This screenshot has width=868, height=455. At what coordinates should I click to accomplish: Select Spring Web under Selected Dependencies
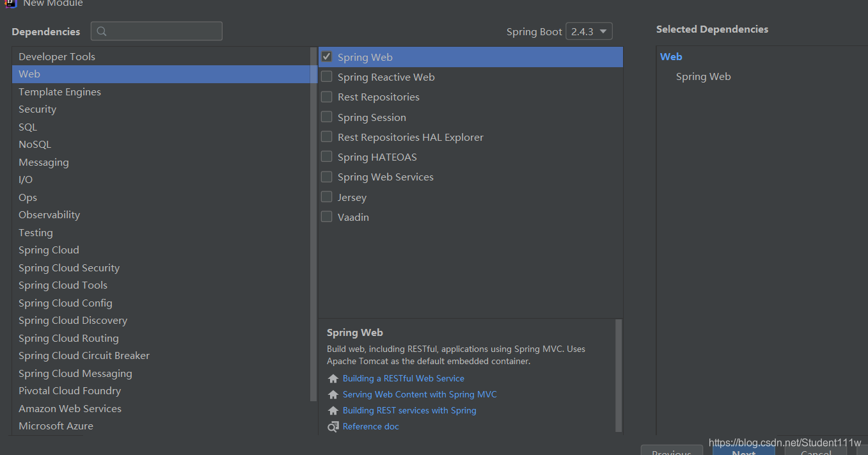pyautogui.click(x=703, y=77)
